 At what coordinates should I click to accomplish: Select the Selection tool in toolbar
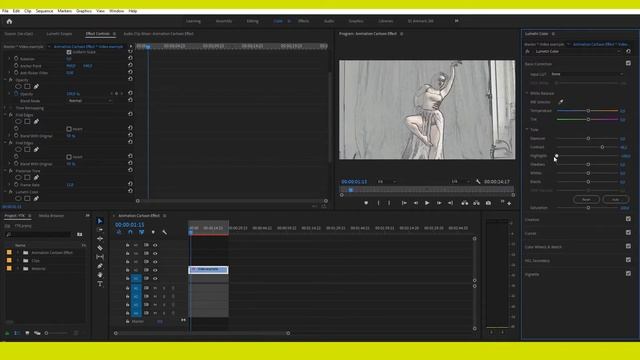coord(100,221)
